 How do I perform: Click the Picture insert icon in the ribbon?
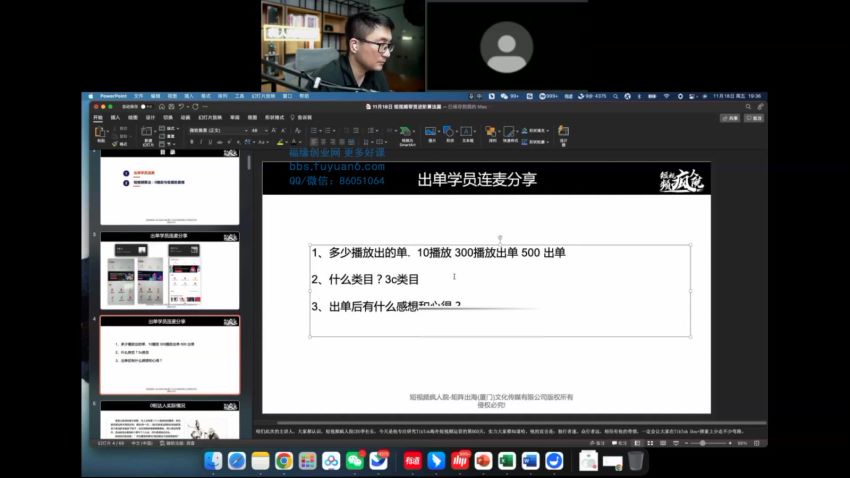431,132
